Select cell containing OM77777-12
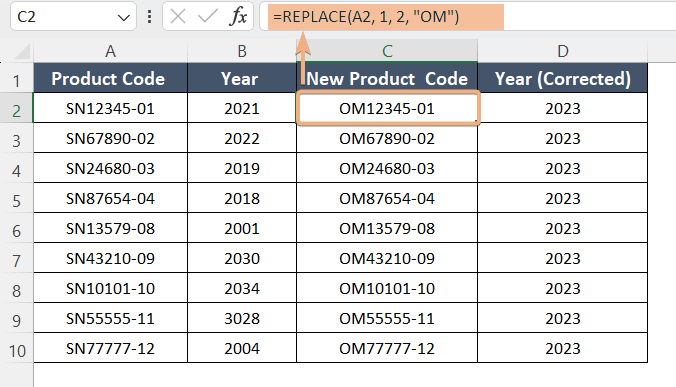 click(x=387, y=348)
